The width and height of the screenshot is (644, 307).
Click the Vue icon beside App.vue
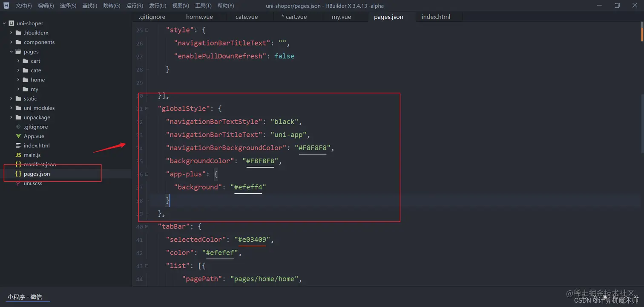tap(18, 136)
